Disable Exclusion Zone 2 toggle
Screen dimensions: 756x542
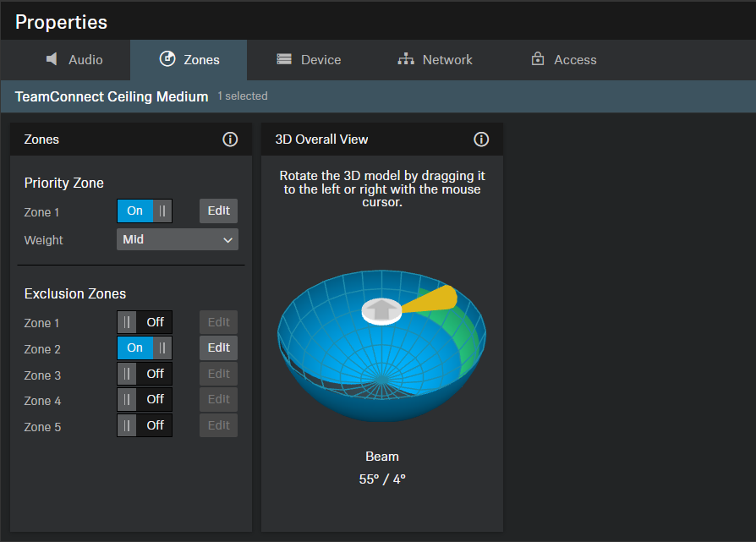(x=145, y=348)
